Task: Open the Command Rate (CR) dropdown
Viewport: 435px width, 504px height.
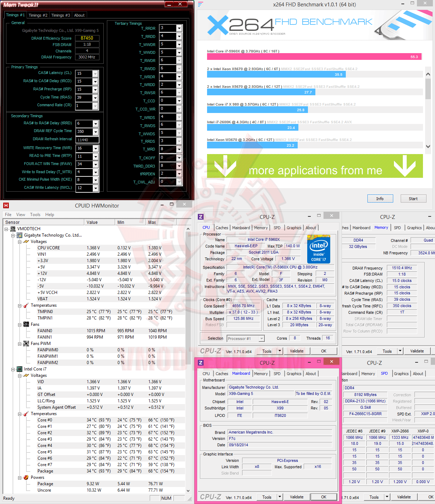Action: click(x=95, y=106)
